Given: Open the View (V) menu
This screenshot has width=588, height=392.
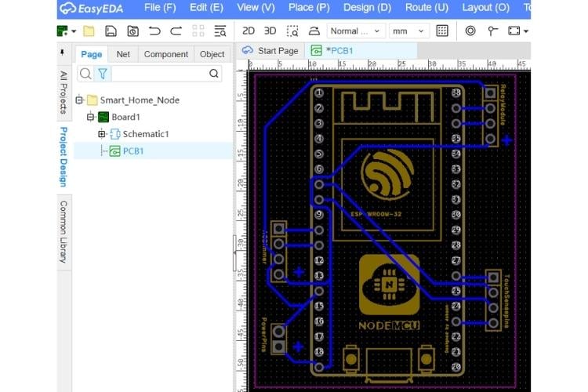Looking at the screenshot, I should (x=256, y=8).
